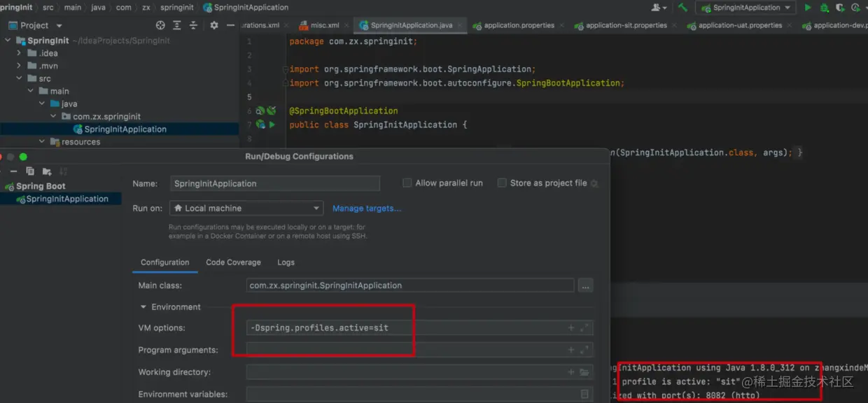Select SpringInitApplication in configurations list
The height and width of the screenshot is (403, 868).
coord(61,199)
